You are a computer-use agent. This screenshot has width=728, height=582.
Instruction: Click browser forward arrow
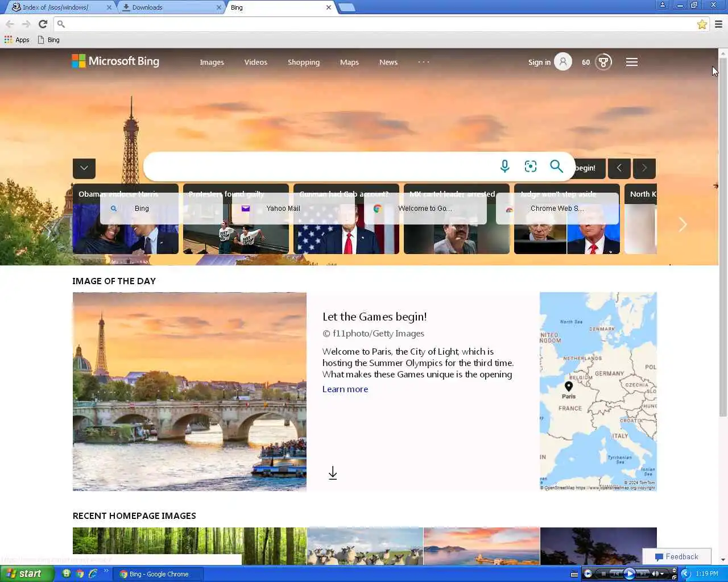pos(26,24)
